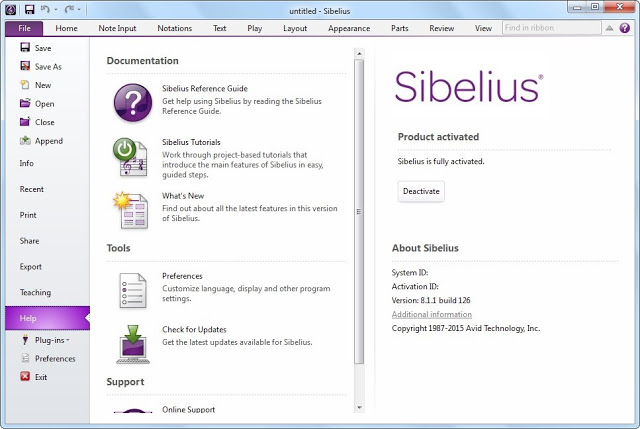Click the Sibelius Tutorials icon
Image resolution: width=640 pixels, height=429 pixels.
[x=131, y=157]
